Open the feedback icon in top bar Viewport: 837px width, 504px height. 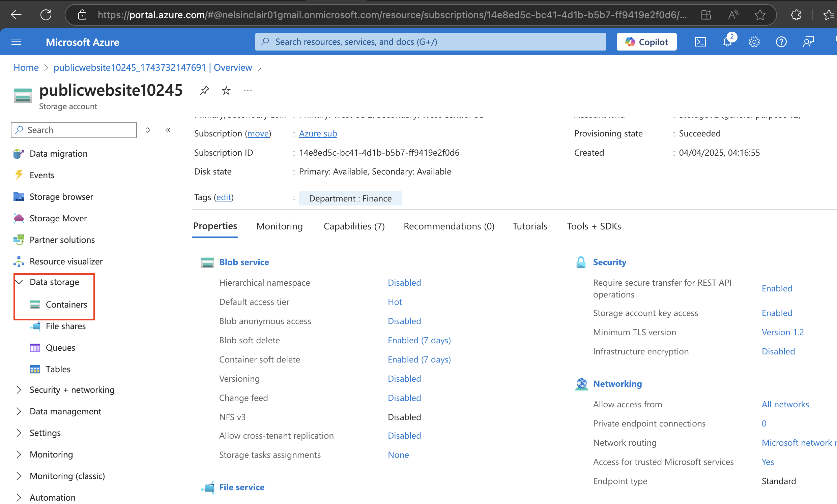coord(808,42)
